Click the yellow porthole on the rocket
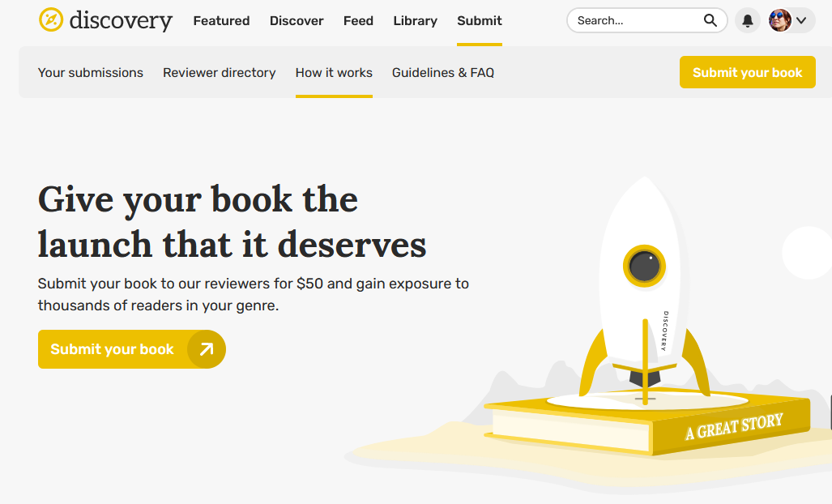The width and height of the screenshot is (832, 504). (645, 265)
